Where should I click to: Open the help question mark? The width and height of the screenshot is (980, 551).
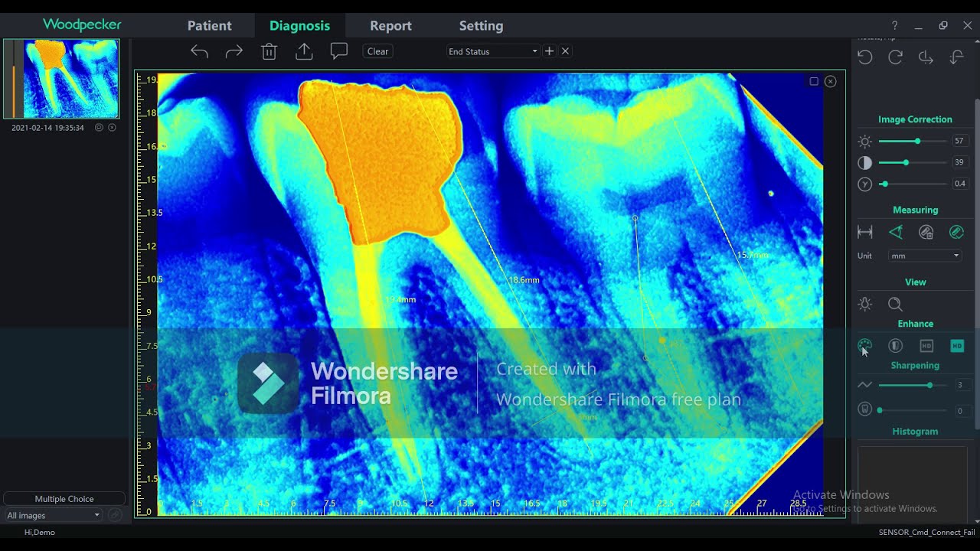coord(894,25)
